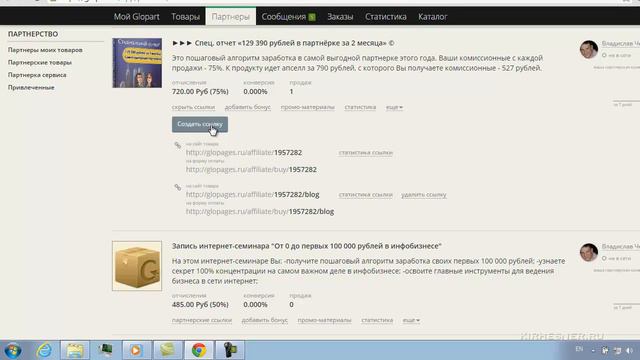Click the author avatar beside интернет-семинар
Image resolution: width=640 pixels, height=360 pixels.
pyautogui.click(x=589, y=252)
